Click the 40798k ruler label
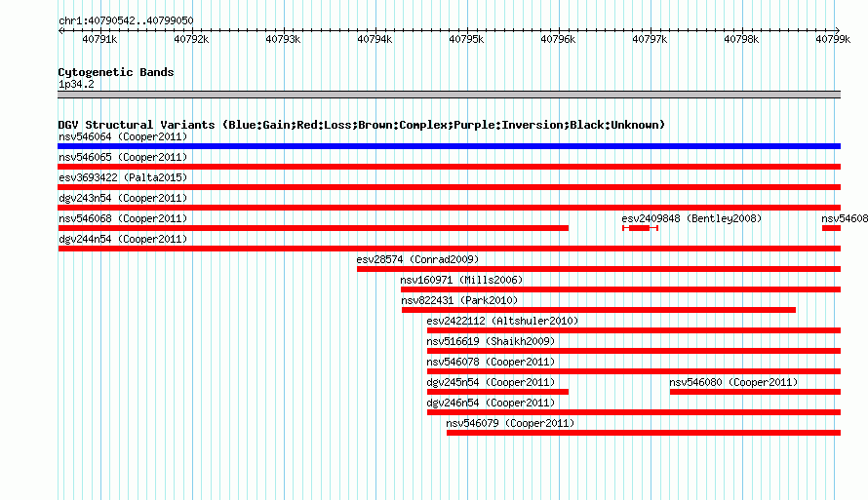 [x=741, y=39]
